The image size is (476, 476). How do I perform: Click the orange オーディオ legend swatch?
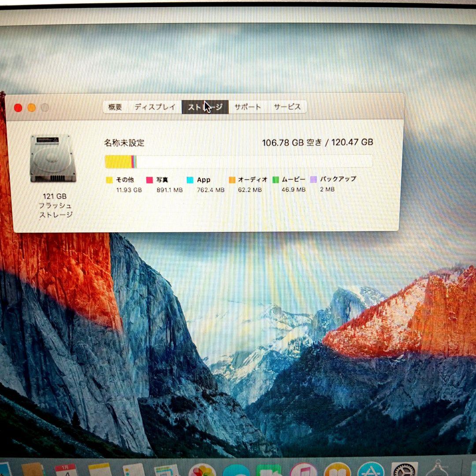232,180
